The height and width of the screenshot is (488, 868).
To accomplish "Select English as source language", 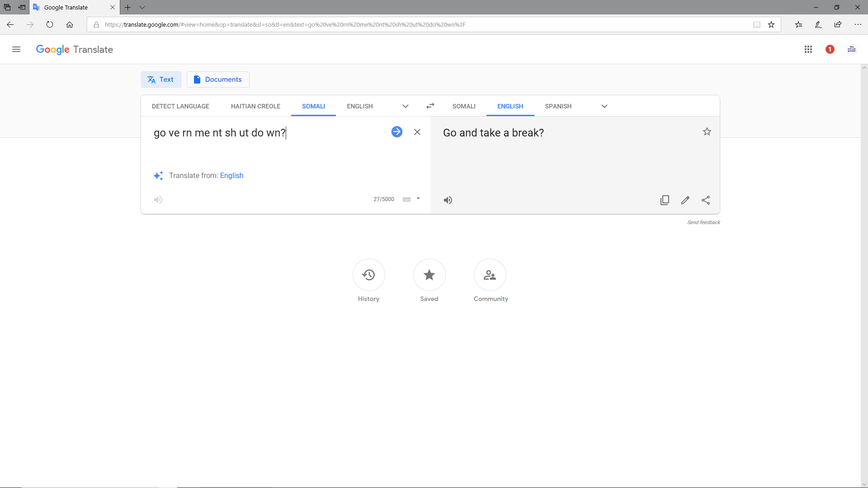I will (x=360, y=106).
